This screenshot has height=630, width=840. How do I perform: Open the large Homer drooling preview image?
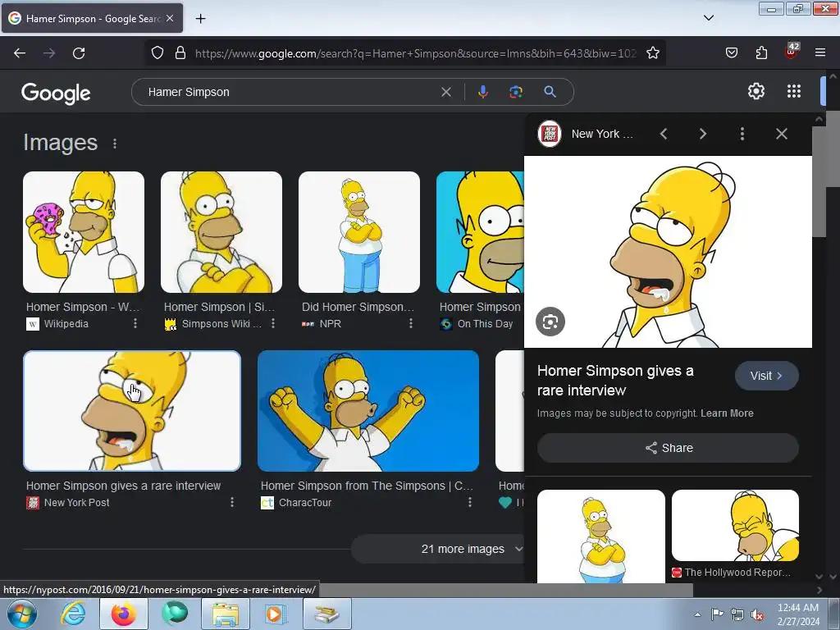668,252
